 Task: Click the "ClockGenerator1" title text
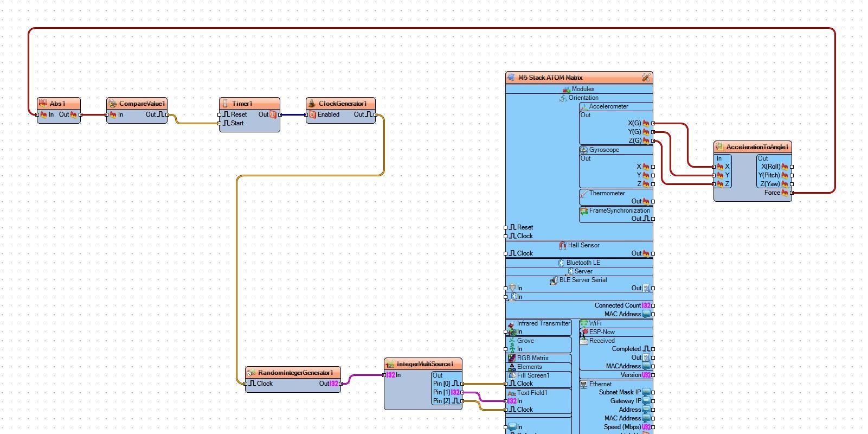[x=343, y=104]
